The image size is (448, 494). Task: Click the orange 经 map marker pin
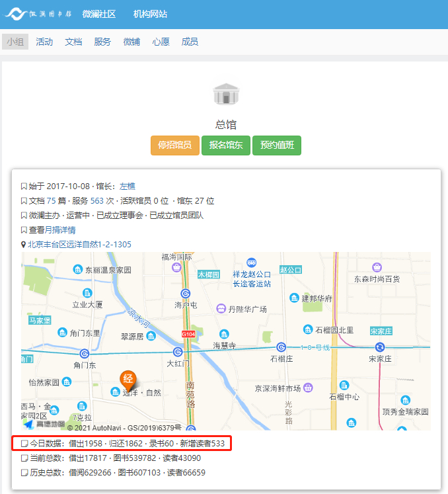click(x=128, y=380)
